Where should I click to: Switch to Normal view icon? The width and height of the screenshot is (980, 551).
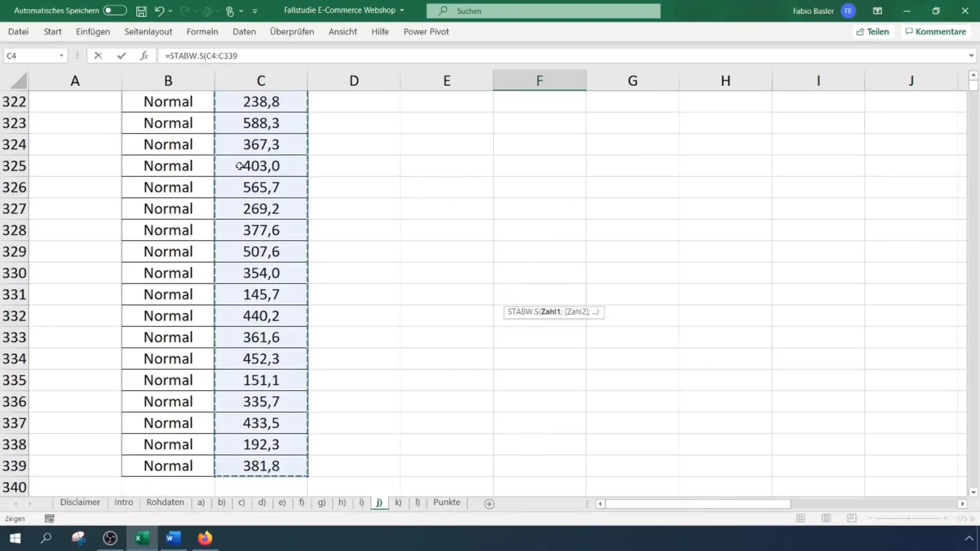(x=800, y=518)
